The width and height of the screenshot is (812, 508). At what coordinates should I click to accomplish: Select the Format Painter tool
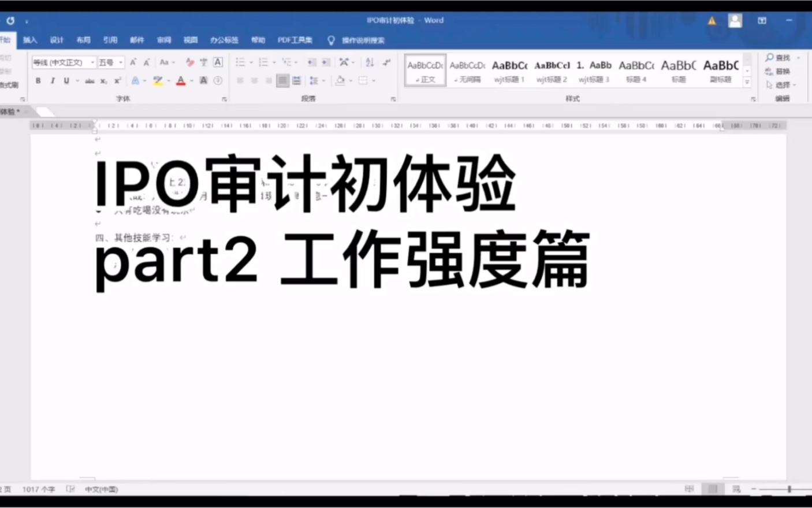coord(8,84)
